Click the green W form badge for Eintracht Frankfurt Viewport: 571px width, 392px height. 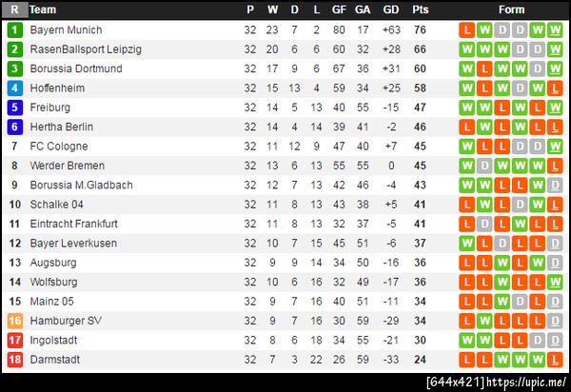coord(520,224)
